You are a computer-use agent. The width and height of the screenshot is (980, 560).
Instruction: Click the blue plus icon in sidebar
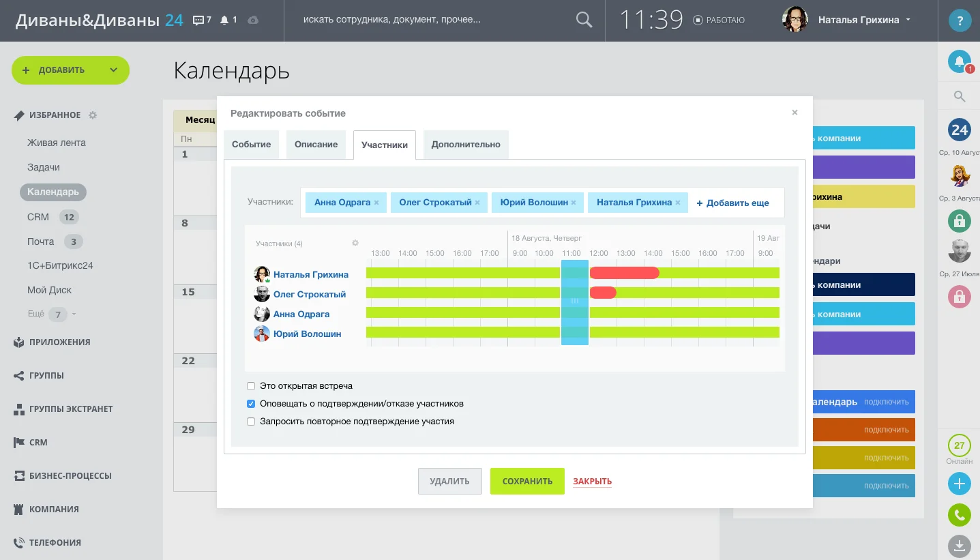coord(959,484)
